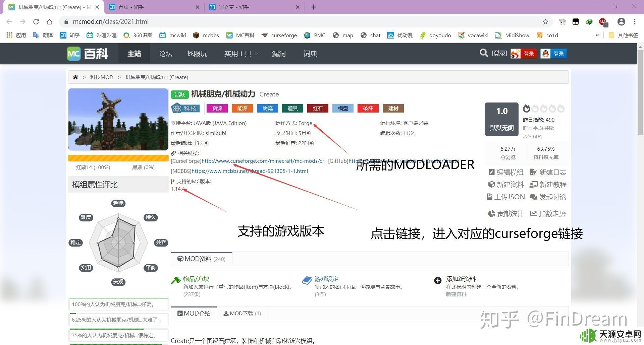This screenshot has width=644, height=345.
Task: Open the 词典 nav item
Action: [x=310, y=54]
